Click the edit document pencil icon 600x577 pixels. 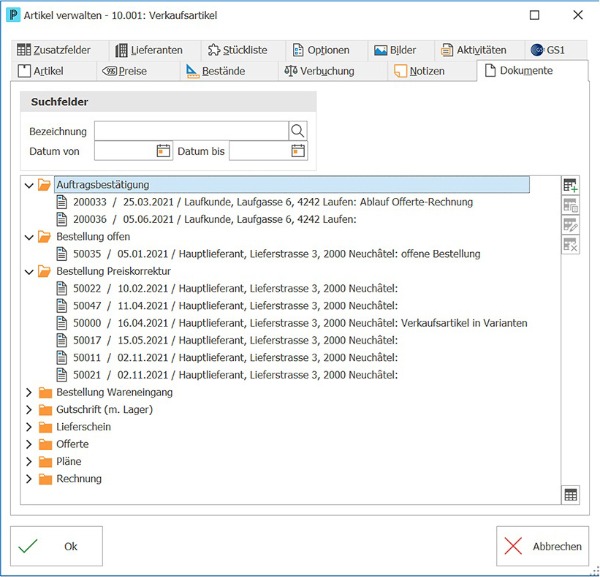(570, 225)
